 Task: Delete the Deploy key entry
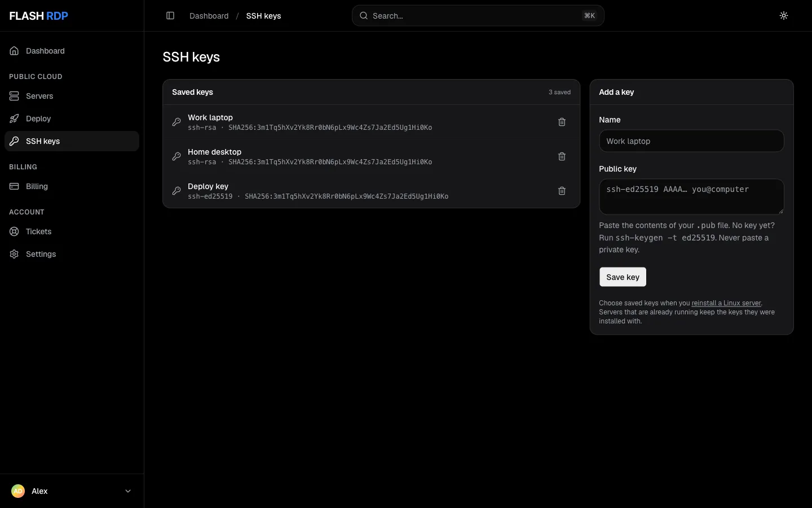pos(562,191)
